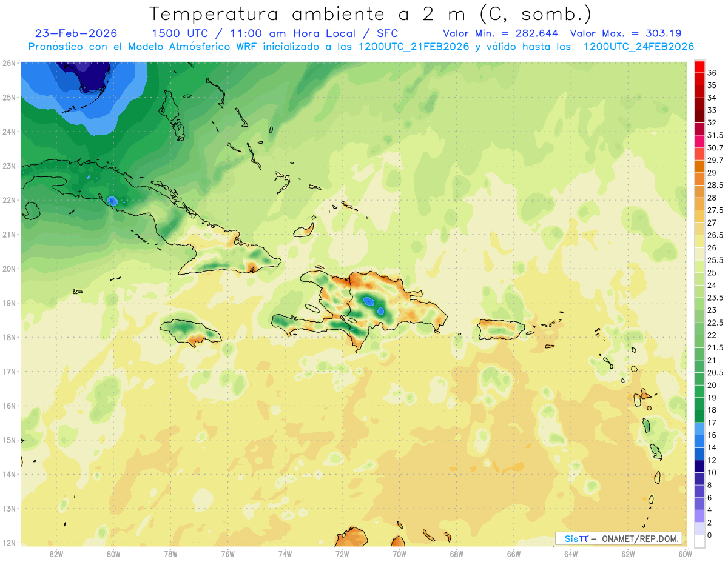Select the "Valor Min. = 282.644" text
The width and height of the screenshot is (728, 562).
(501, 33)
